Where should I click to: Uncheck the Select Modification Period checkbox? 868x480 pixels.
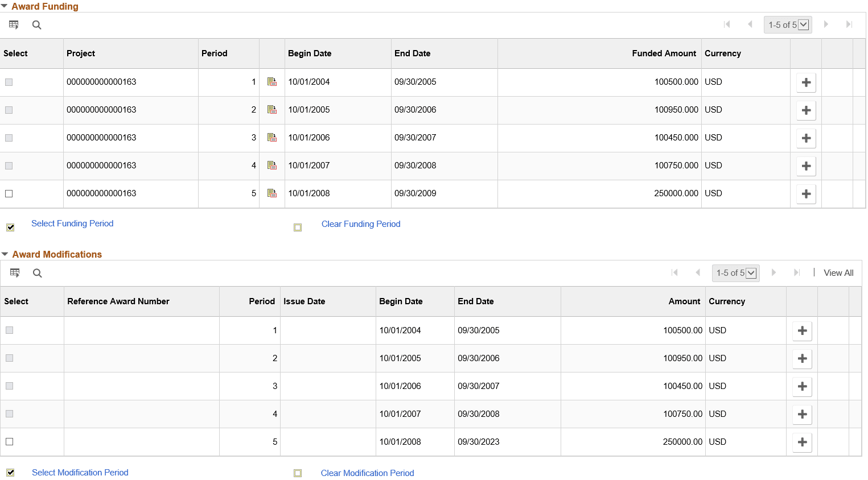pyautogui.click(x=10, y=472)
